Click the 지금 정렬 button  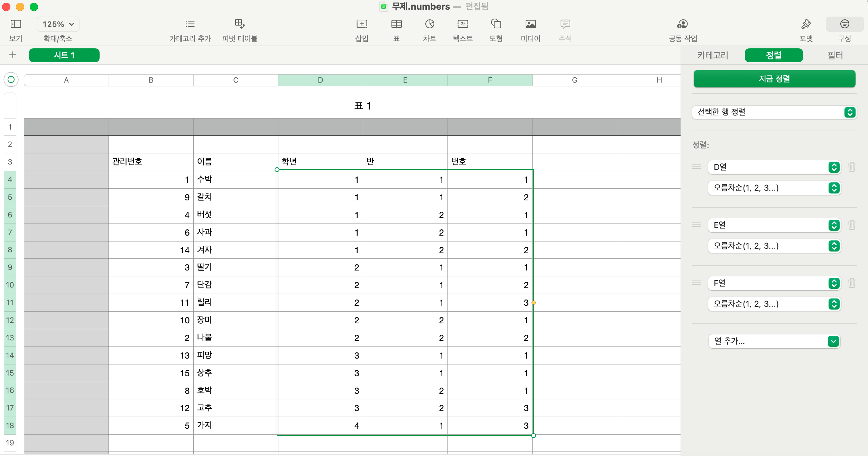click(x=774, y=79)
